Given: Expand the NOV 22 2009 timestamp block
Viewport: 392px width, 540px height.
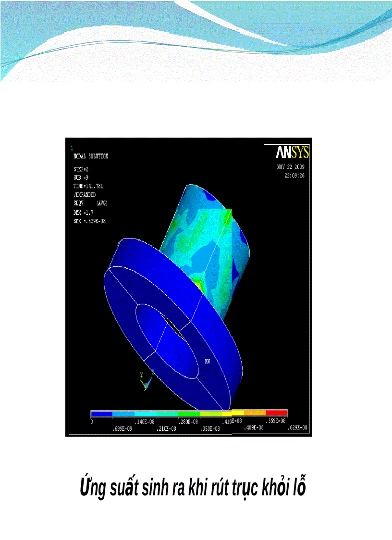Looking at the screenshot, I should pos(291,167).
